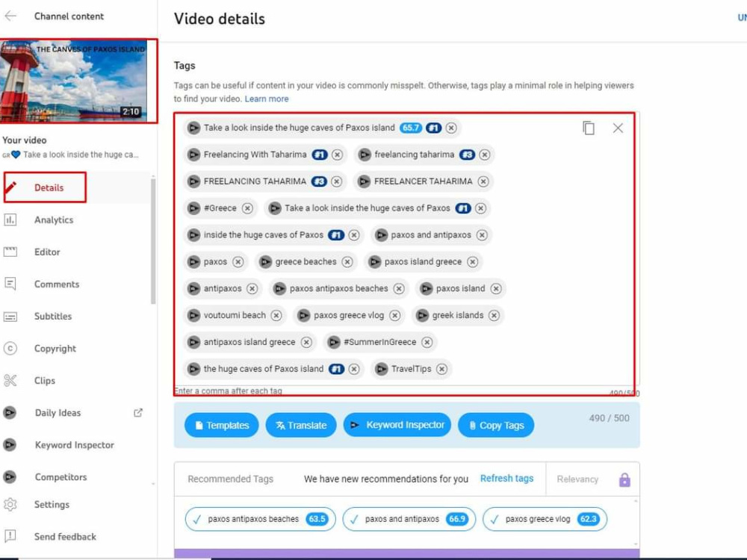Screen dimensions: 747x560
Task: Click the Copy Tags button
Action: point(496,425)
